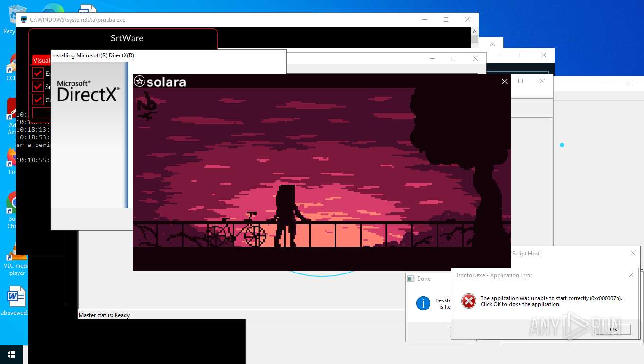Image resolution: width=644 pixels, height=364 pixels.
Task: Click the Brontok.exe error message text
Action: click(551, 301)
